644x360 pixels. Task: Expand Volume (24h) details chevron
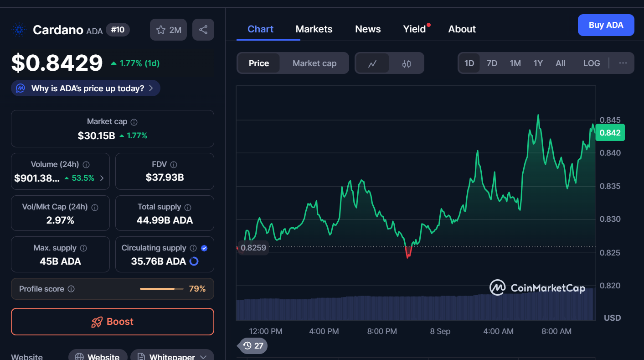[x=102, y=178]
